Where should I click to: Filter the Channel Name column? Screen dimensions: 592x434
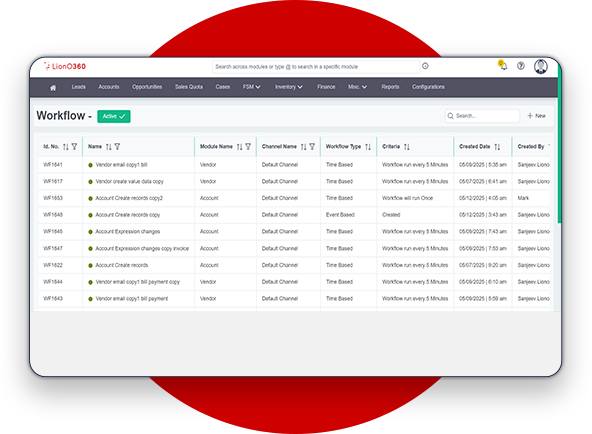pos(312,146)
